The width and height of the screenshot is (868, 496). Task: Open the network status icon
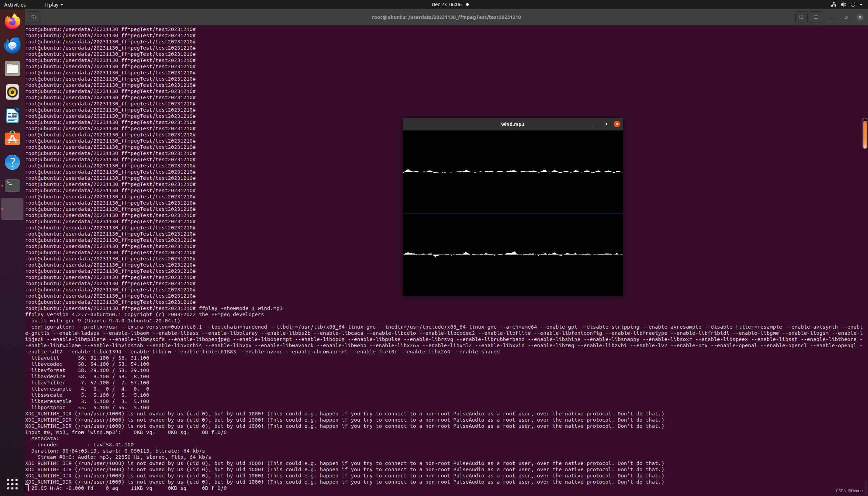click(x=833, y=4)
